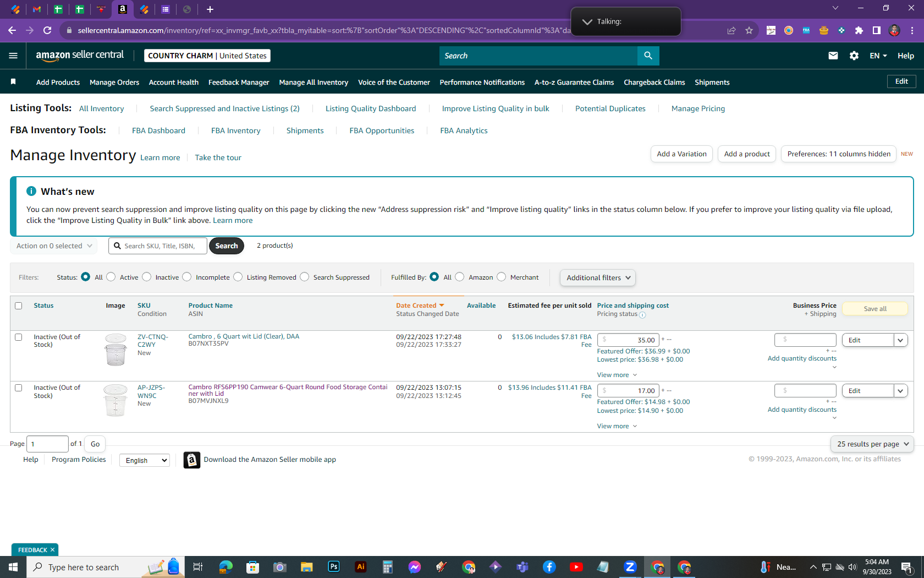Viewport: 924px width, 578px height.
Task: Click the Add a Variation button
Action: 681,154
